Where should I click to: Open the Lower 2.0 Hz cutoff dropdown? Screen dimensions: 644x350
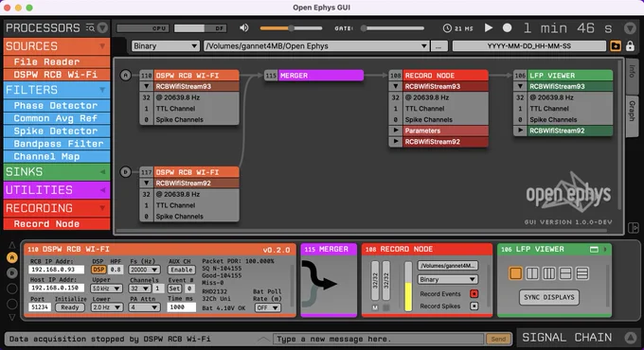pos(106,307)
